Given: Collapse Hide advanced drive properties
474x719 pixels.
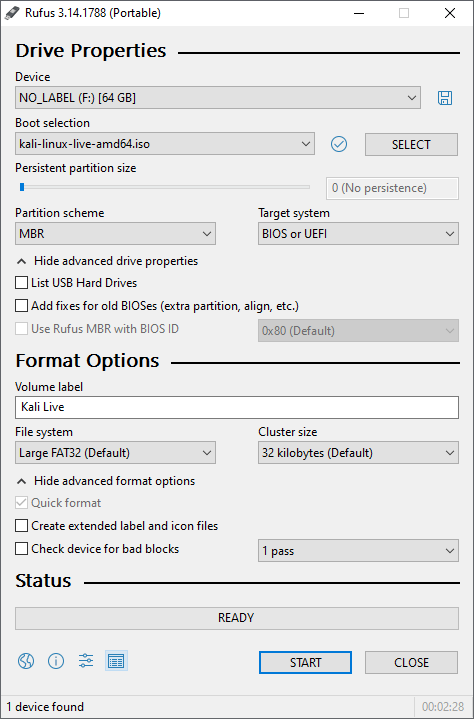Looking at the screenshot, I should tap(107, 261).
